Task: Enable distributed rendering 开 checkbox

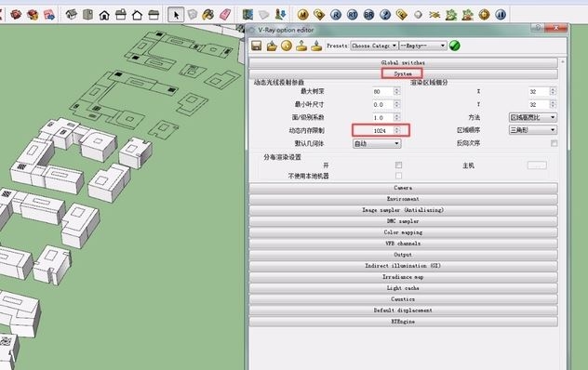Action: click(x=398, y=165)
